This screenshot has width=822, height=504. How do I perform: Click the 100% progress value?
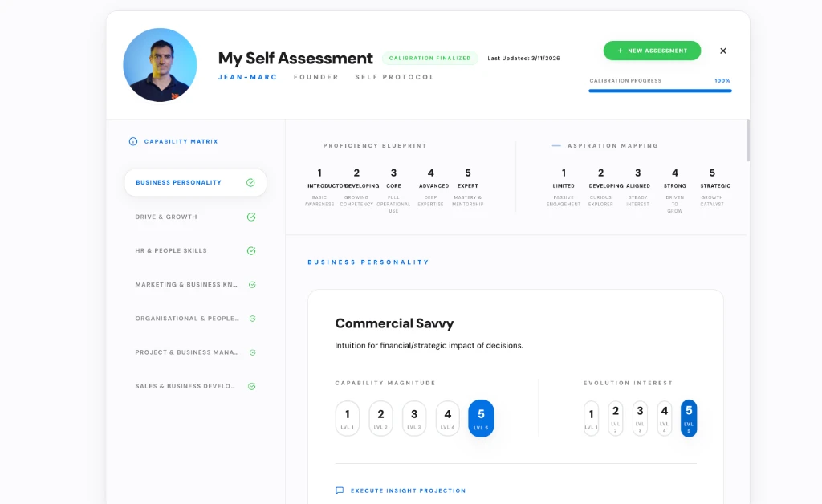click(722, 81)
